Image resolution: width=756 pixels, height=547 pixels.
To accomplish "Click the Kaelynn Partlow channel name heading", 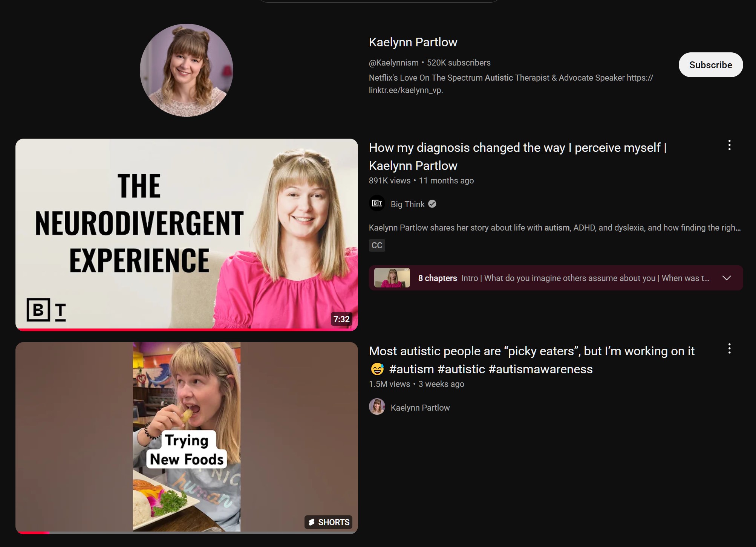I will click(x=413, y=42).
